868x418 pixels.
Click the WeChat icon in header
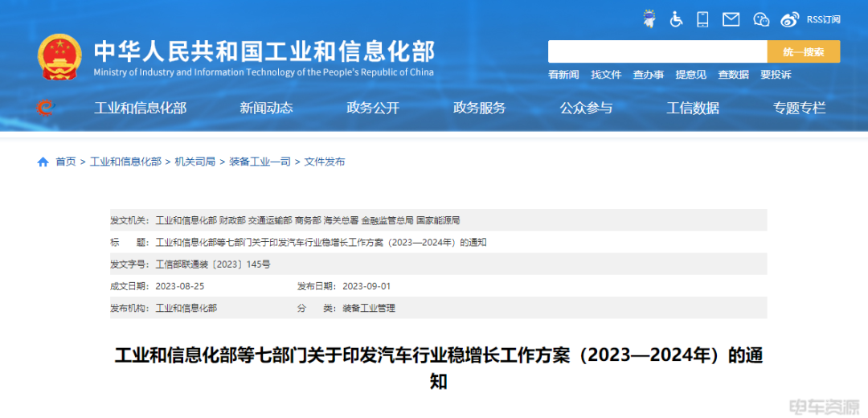pos(761,19)
